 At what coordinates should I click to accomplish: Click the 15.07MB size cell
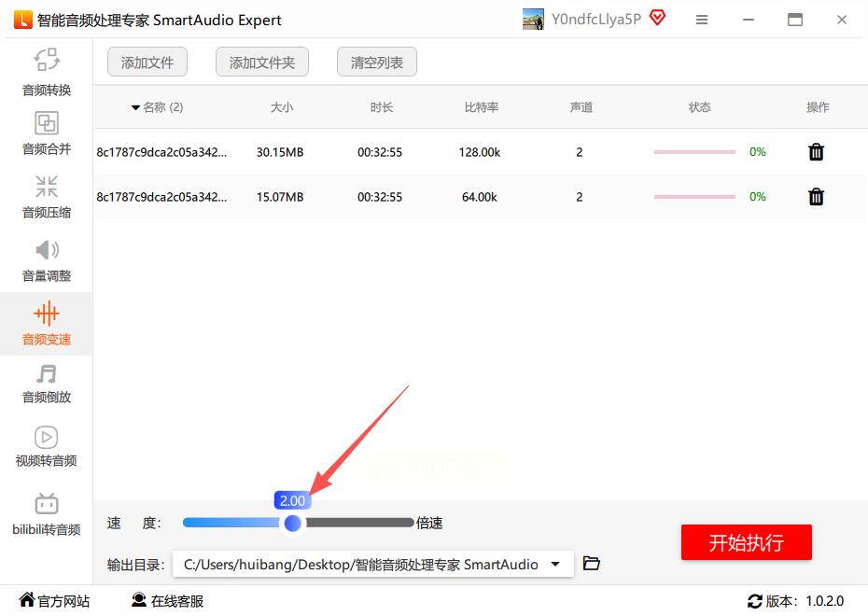point(280,197)
